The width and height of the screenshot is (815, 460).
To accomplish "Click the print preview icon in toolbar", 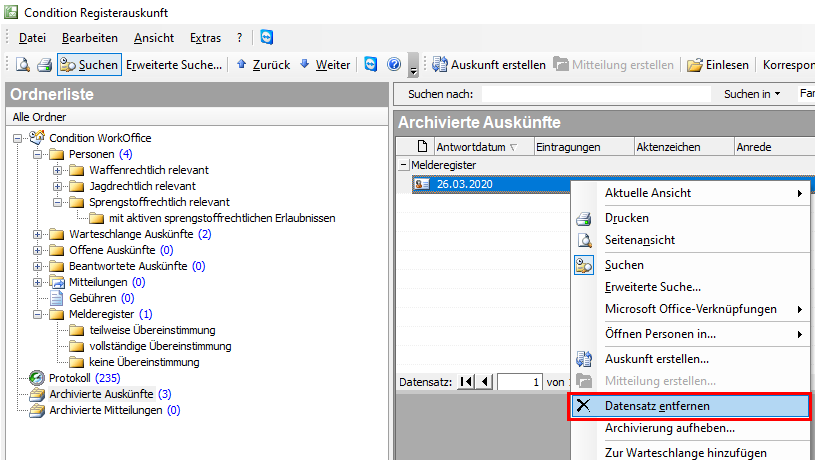I will coord(22,65).
